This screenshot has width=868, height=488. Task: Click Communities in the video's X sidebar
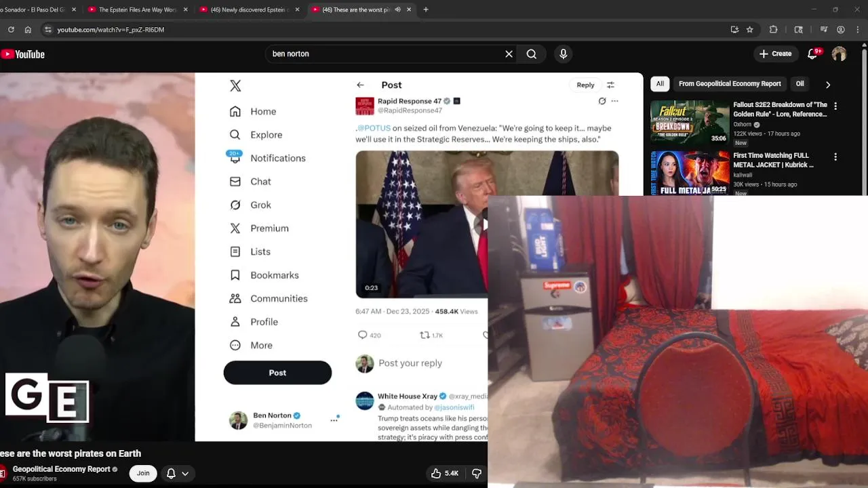pyautogui.click(x=279, y=298)
